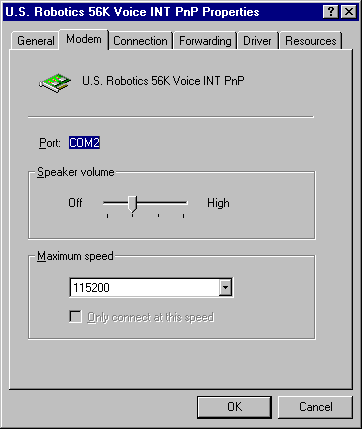
Task: Switch to the Connection tab
Action: pos(140,41)
